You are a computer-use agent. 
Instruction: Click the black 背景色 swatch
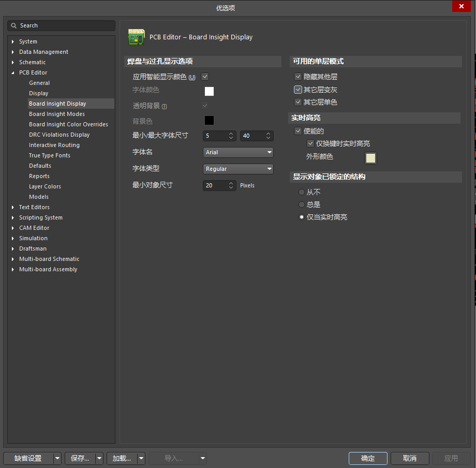click(209, 120)
